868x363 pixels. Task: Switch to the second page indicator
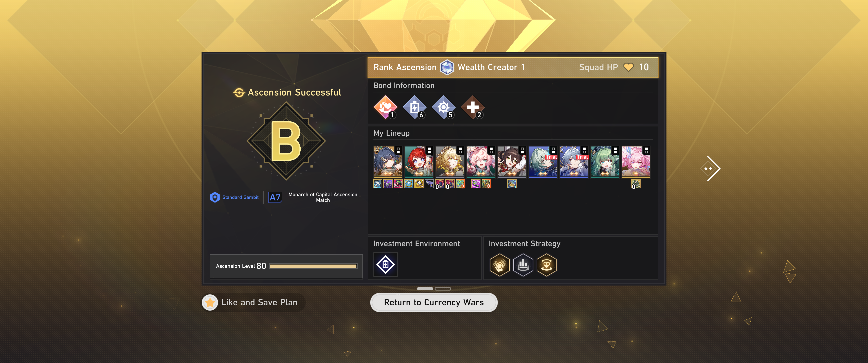[x=443, y=289]
